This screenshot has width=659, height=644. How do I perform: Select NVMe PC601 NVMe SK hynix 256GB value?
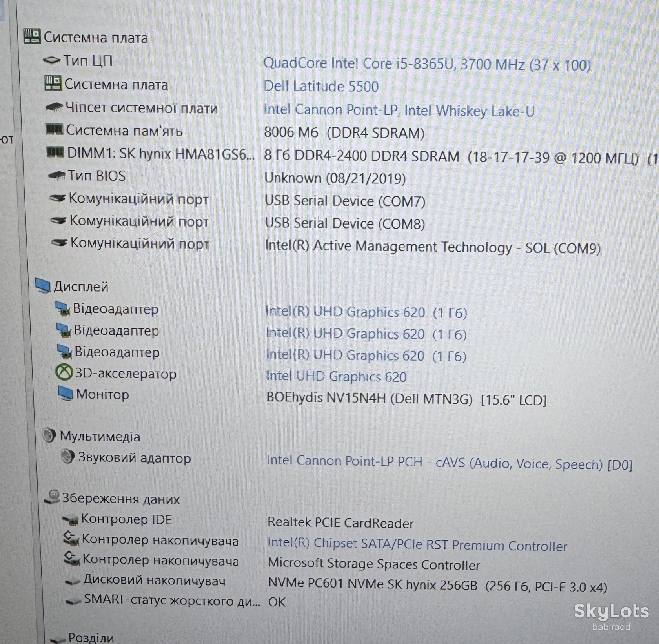click(x=437, y=585)
